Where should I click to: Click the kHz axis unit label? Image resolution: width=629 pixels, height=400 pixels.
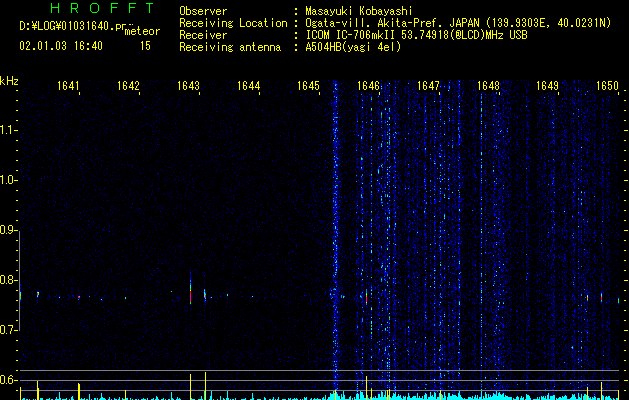[9, 81]
